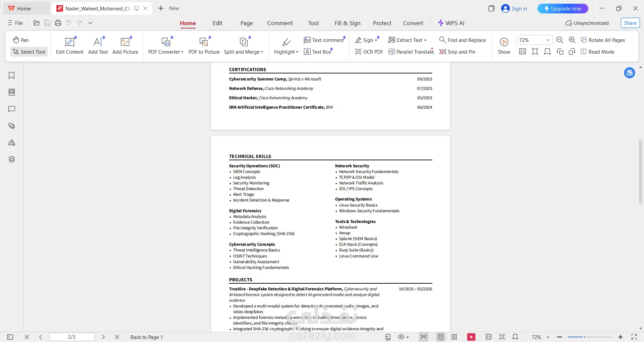644x342 pixels.
Task: Zoom out with the ribbon magnifier minus
Action: (x=560, y=40)
